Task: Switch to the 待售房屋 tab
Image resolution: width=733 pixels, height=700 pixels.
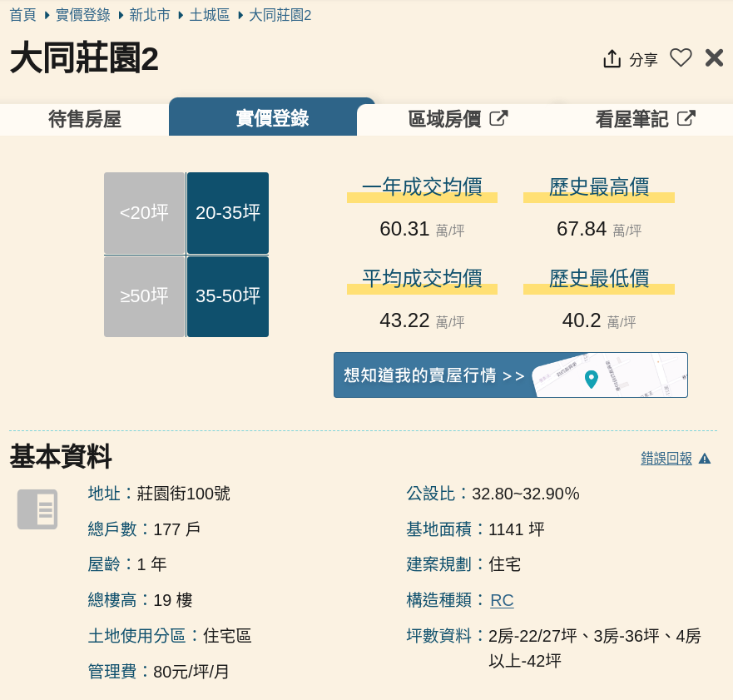Action: [84, 119]
